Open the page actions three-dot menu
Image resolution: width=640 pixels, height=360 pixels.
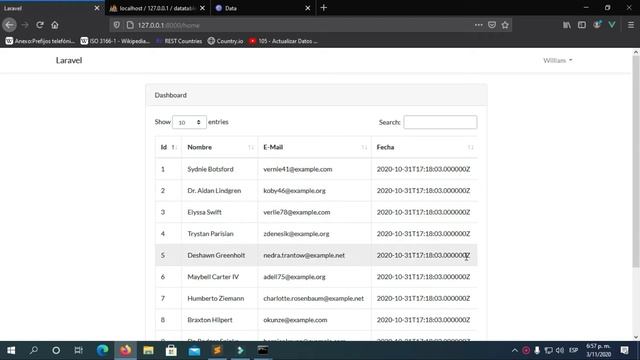tap(479, 25)
